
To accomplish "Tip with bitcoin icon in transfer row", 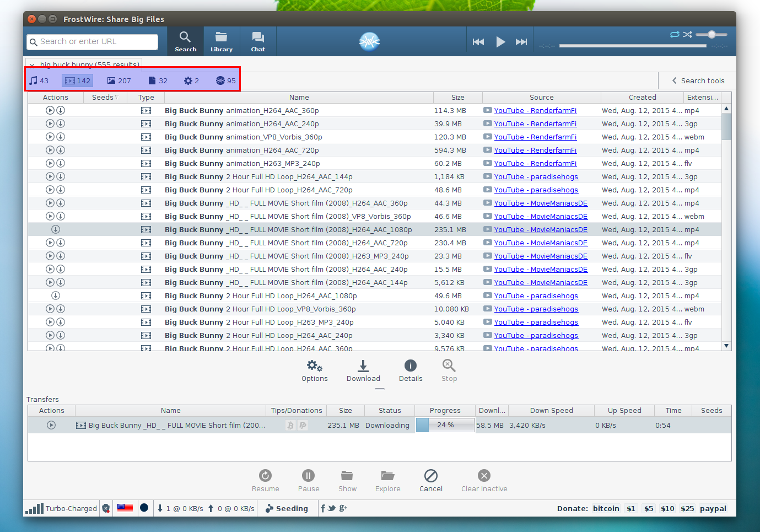I will click(x=290, y=425).
